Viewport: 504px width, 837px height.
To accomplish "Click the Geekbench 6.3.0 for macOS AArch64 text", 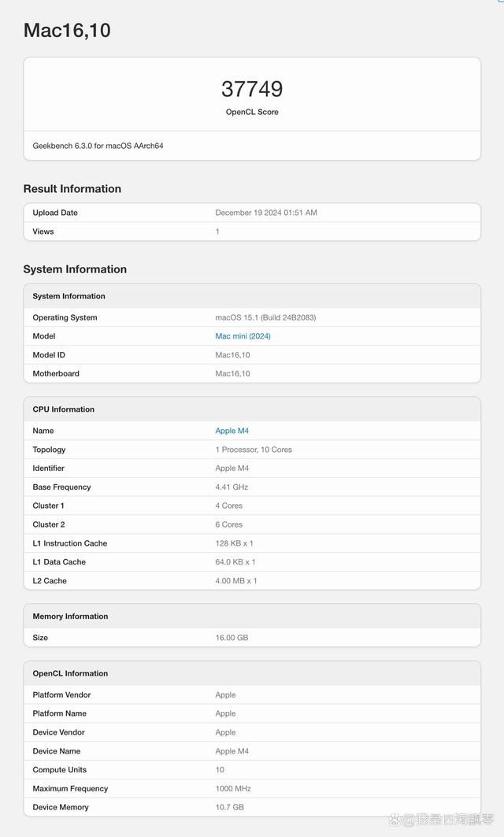I will 98,146.
